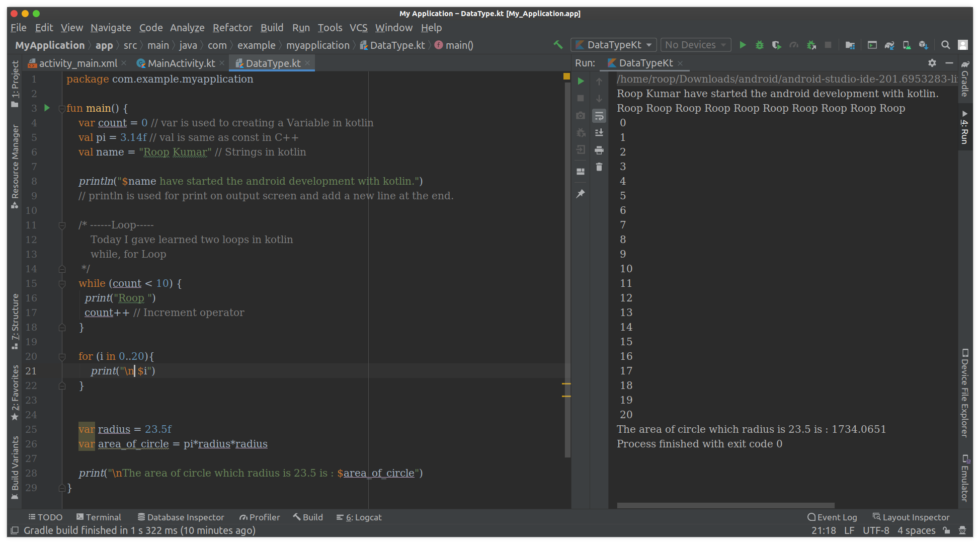The width and height of the screenshot is (980, 544).
Task: Open the No Devices dropdown
Action: pyautogui.click(x=696, y=45)
